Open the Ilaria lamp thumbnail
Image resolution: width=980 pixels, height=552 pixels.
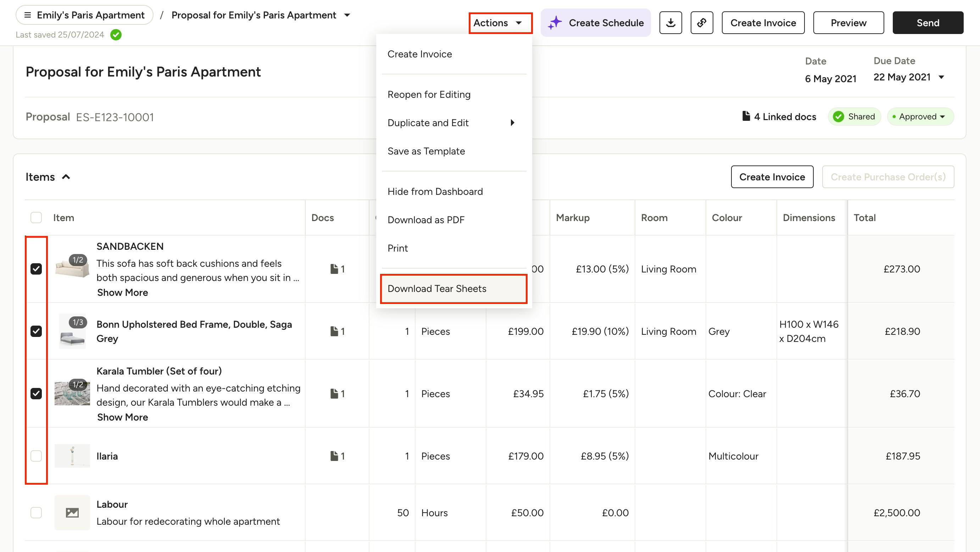(72, 456)
